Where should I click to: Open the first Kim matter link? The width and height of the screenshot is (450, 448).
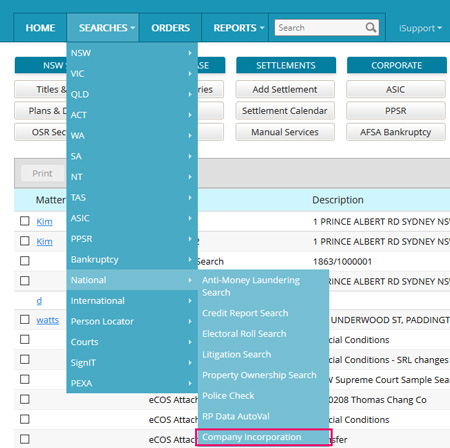(x=44, y=222)
